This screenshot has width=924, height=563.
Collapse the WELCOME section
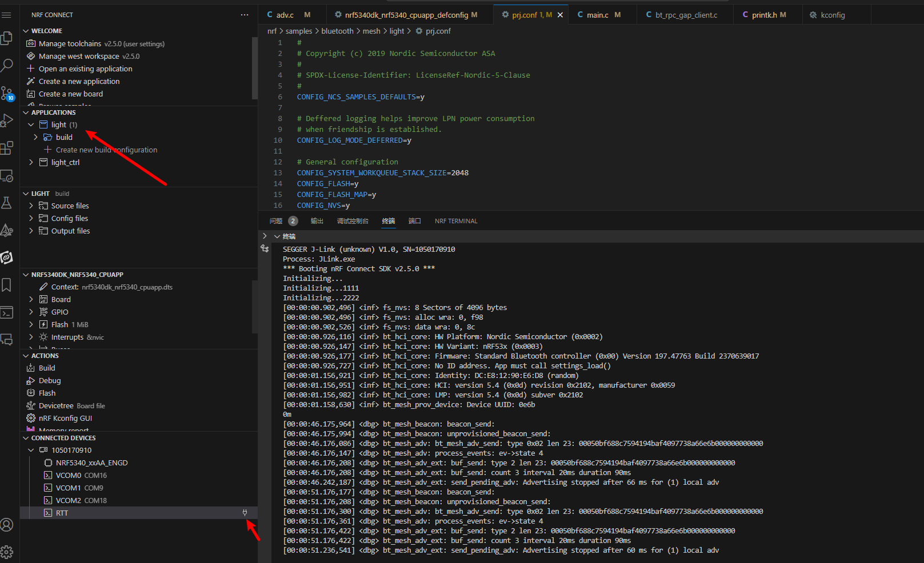26,31
